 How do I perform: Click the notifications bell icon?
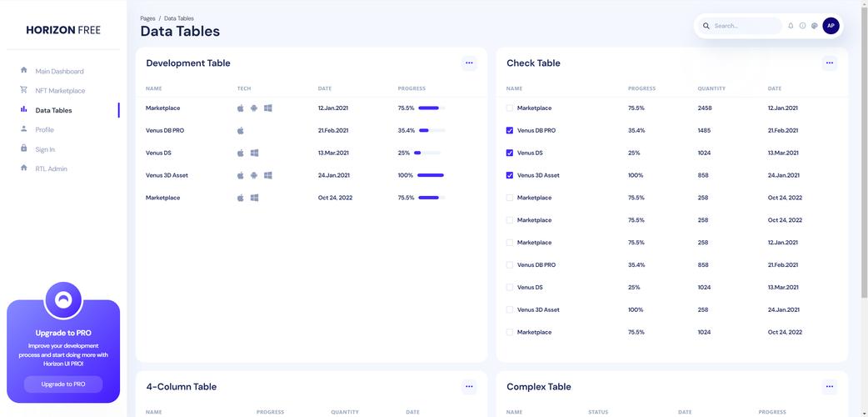point(791,26)
